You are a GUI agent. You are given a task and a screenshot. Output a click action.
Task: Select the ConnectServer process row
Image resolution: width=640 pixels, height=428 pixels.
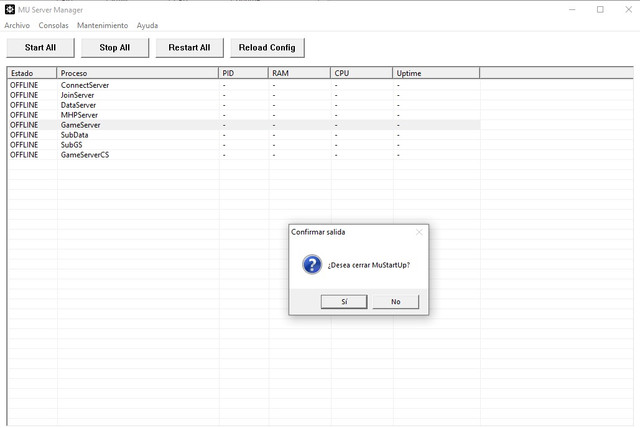tap(244, 85)
